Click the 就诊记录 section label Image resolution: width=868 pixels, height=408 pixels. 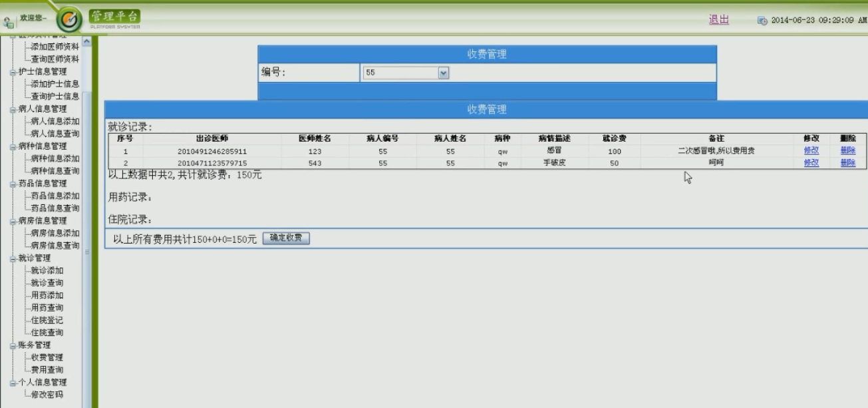click(x=130, y=126)
